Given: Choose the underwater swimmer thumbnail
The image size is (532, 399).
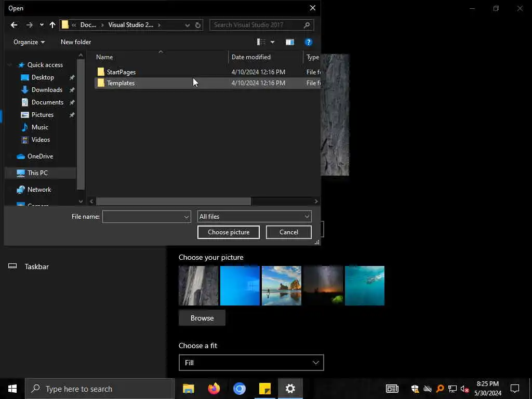Looking at the screenshot, I should [x=364, y=286].
